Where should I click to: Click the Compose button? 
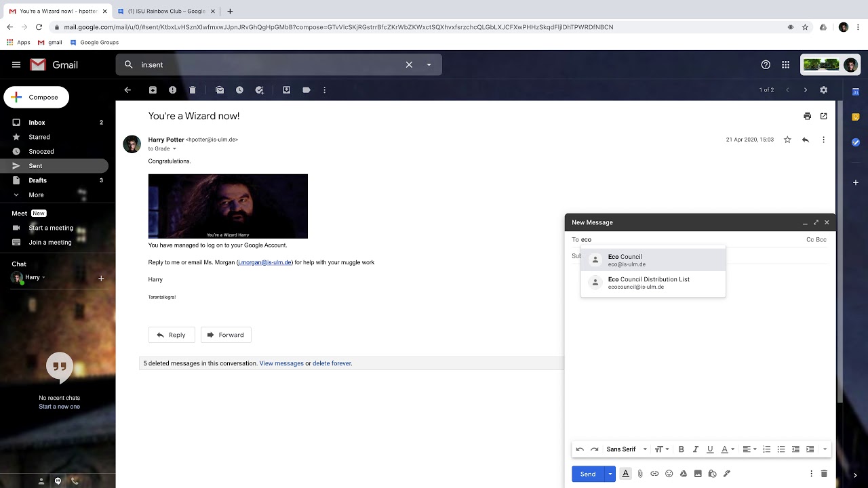click(x=37, y=97)
